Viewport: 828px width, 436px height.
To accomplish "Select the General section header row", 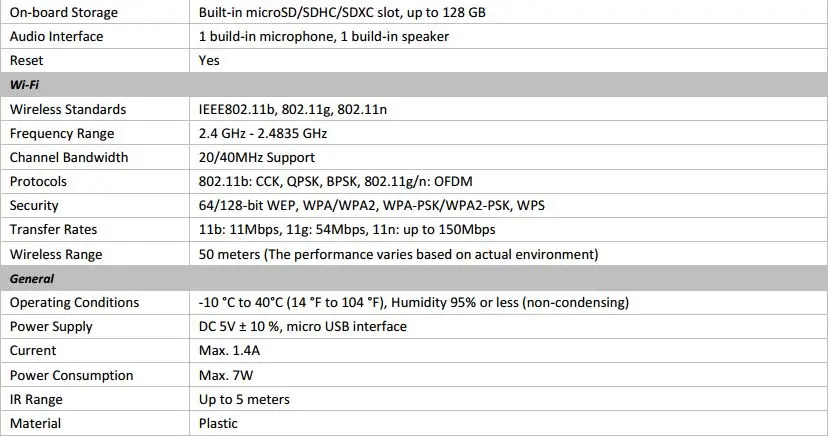I will (414, 278).
